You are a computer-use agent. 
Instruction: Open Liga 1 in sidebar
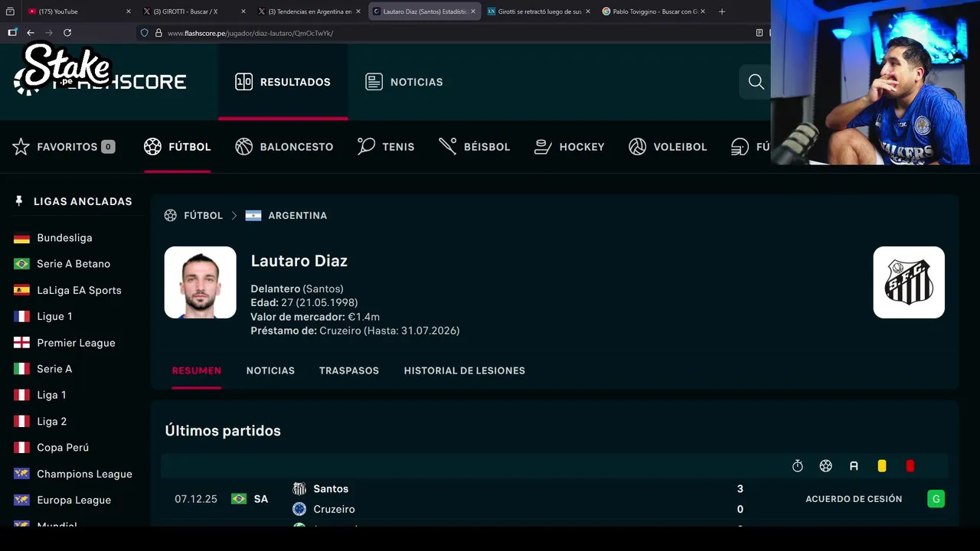pos(51,395)
